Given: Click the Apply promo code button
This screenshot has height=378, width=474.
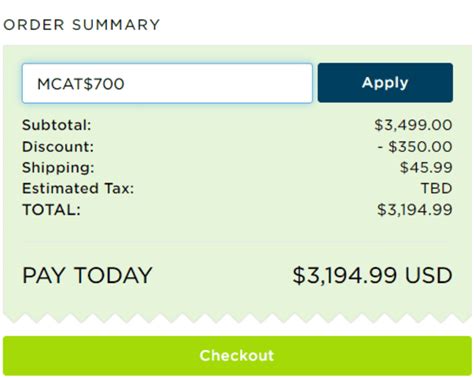Looking at the screenshot, I should (385, 83).
